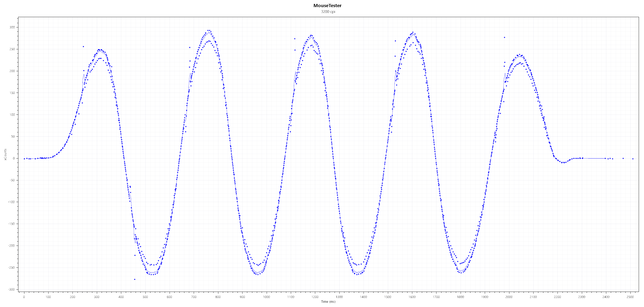Click the 300 label on y-axis
Viewport: 644px width, 307px height.
tap(12, 27)
